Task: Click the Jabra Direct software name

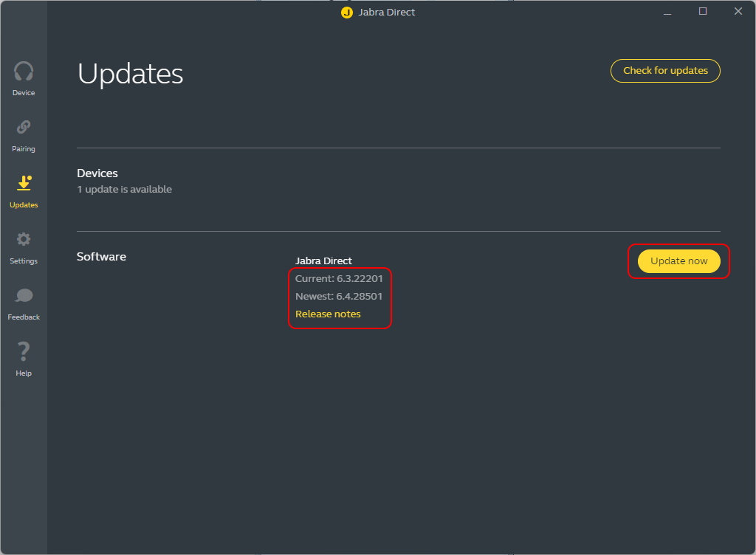Action: point(323,261)
